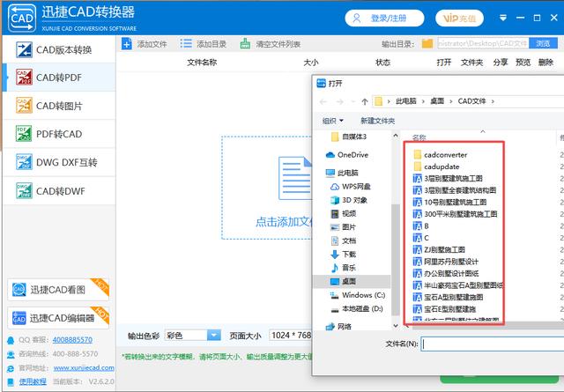Select Windows (C:) drive in navigation pane
The height and width of the screenshot is (392, 564).
point(358,295)
